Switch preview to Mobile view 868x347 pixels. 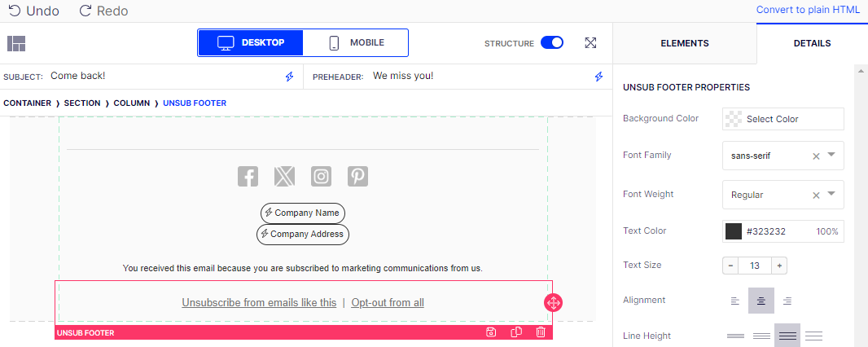[x=356, y=43]
